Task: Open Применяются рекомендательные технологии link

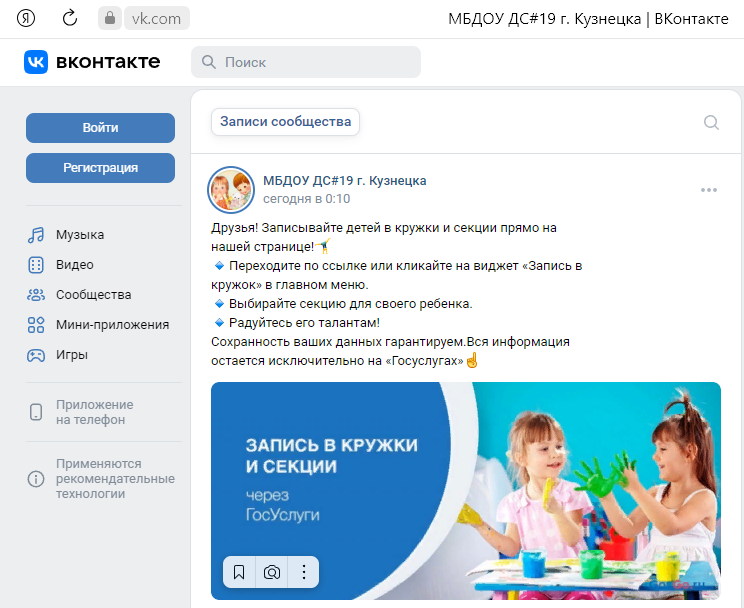Action: point(115,478)
